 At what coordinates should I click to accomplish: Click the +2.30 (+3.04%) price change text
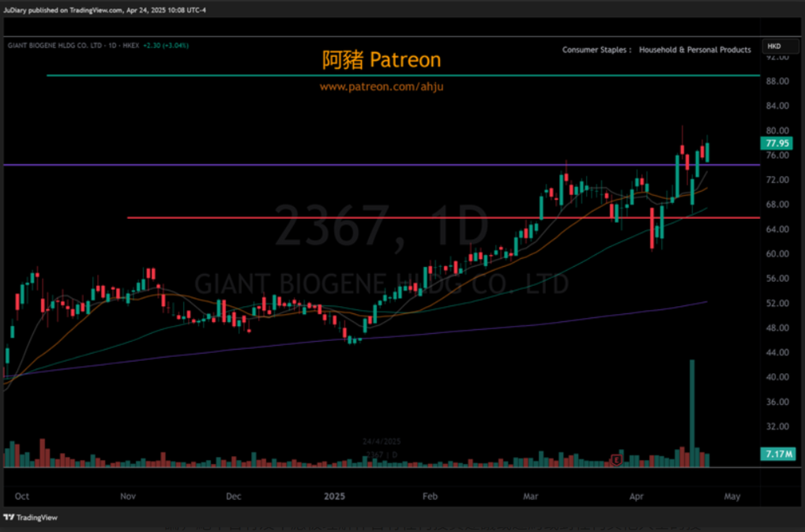166,46
